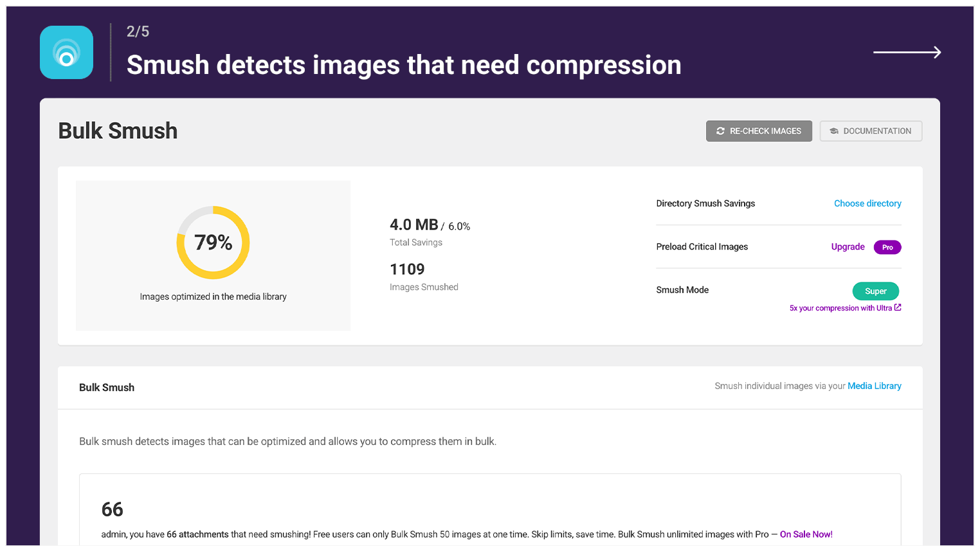Click the Total Savings progress value
Screen dimensions: 980x546
(430, 225)
